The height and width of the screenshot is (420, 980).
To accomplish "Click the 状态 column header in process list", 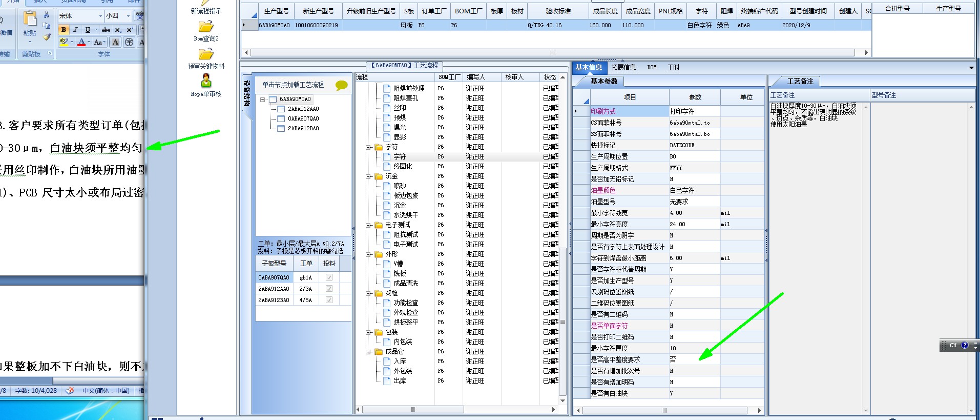I will click(550, 77).
